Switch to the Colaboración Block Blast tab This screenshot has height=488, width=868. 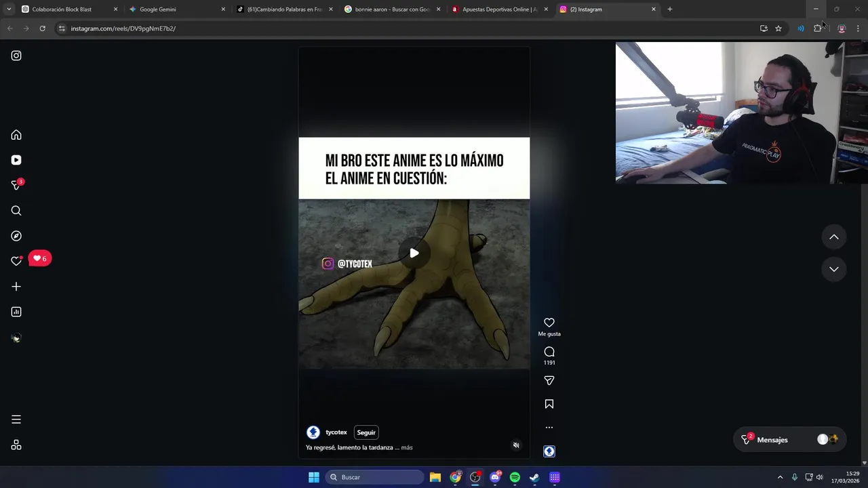[68, 9]
